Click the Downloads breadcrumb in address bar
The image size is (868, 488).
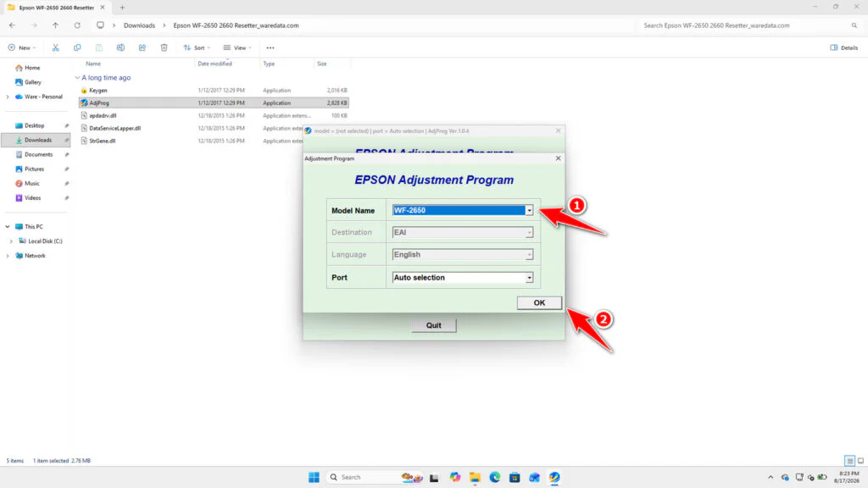click(139, 25)
